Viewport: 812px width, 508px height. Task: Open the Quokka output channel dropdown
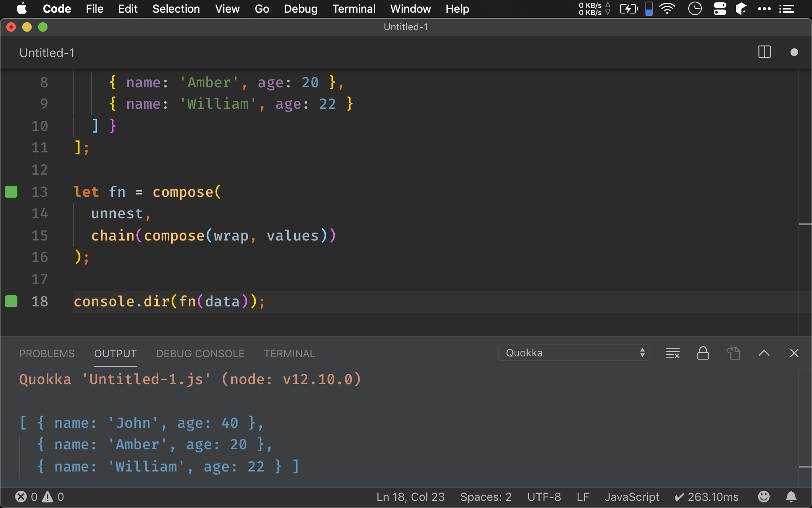pyautogui.click(x=574, y=353)
